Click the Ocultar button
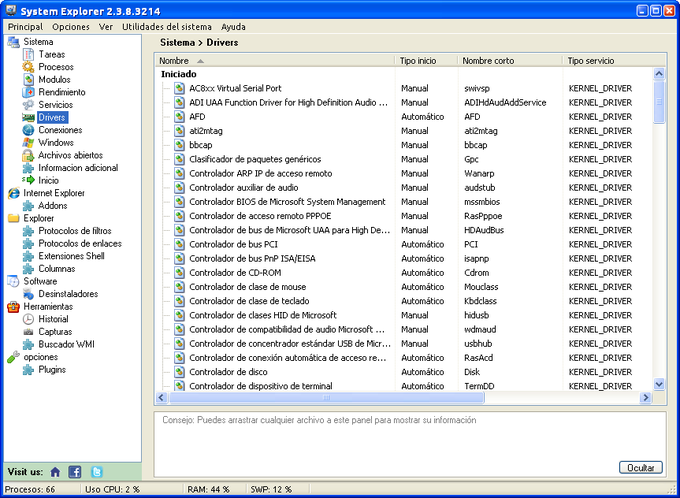Image resolution: width=680 pixels, height=498 pixels. pyautogui.click(x=641, y=468)
